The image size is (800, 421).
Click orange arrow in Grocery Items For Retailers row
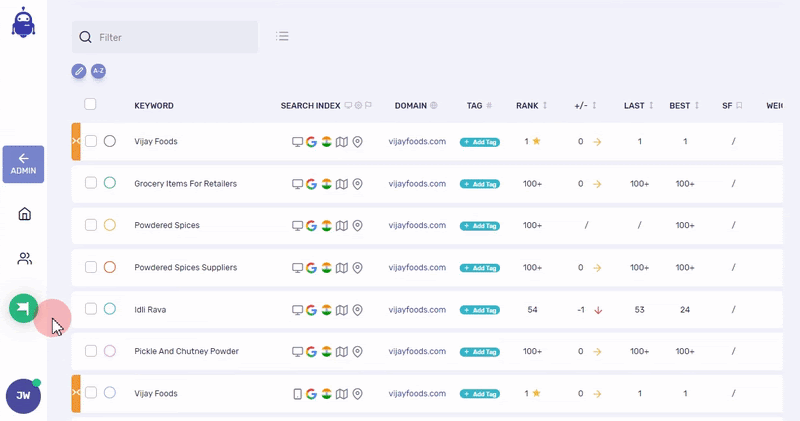click(597, 184)
